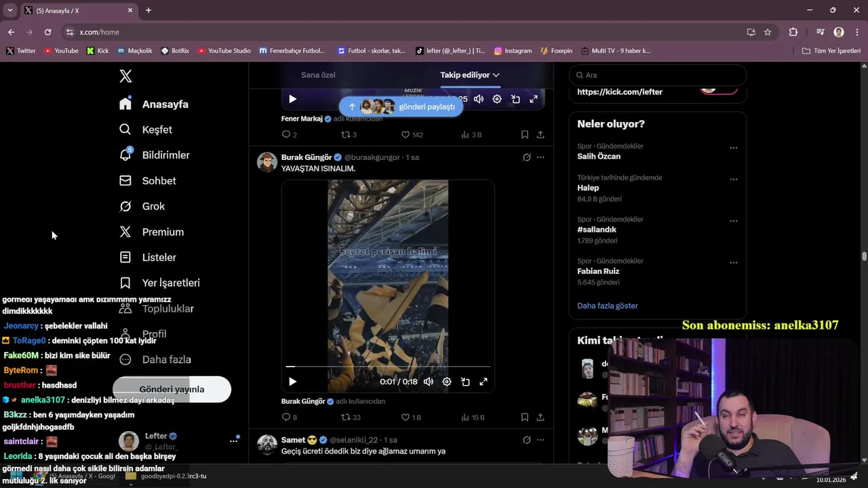
Task: Open the #sallandık trend
Action: tap(597, 229)
